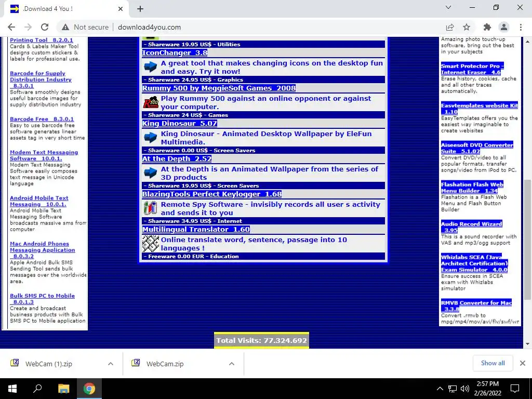532x399 pixels.
Task: Open the At the Depth 2.52 link
Action: tap(177, 158)
